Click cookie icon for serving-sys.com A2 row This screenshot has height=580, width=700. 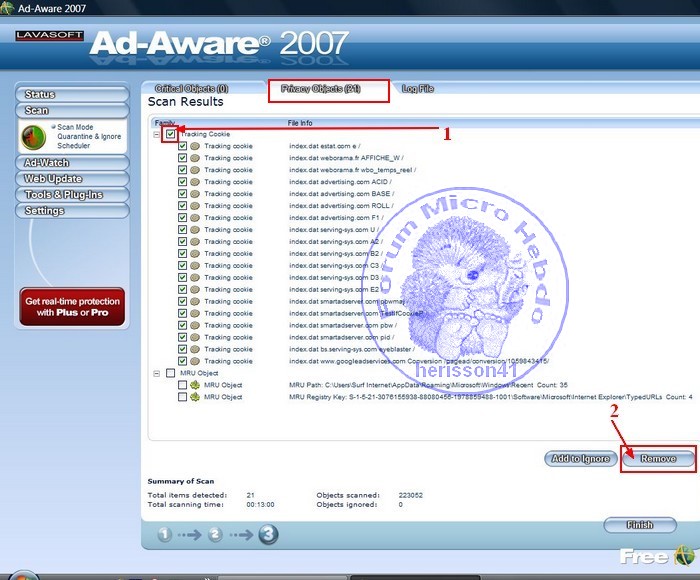195,242
